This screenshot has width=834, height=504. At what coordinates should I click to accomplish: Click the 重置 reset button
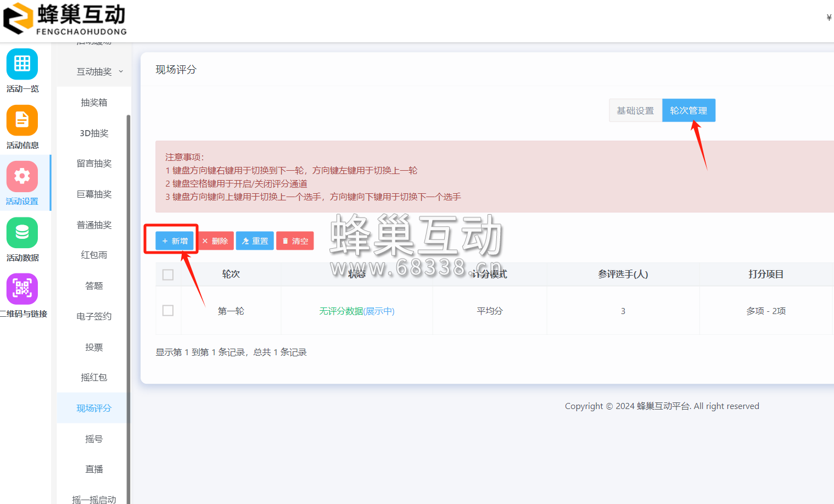255,240
